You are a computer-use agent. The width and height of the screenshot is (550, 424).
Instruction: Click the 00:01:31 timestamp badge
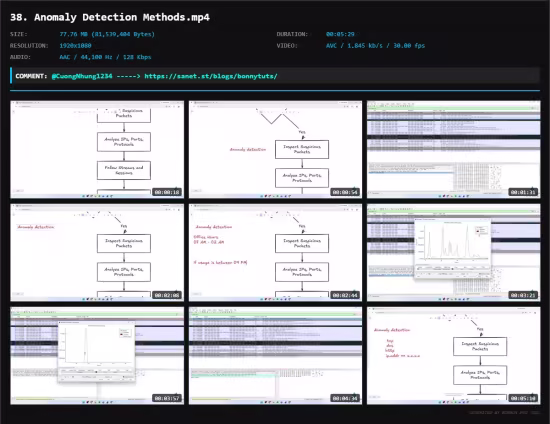point(523,192)
